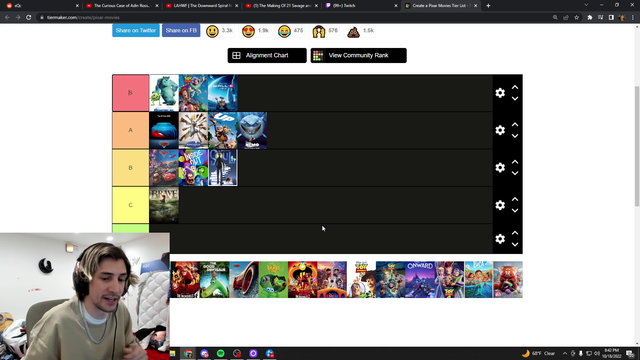Pick the Good Dinosaur poster from unranked items

coord(215,280)
